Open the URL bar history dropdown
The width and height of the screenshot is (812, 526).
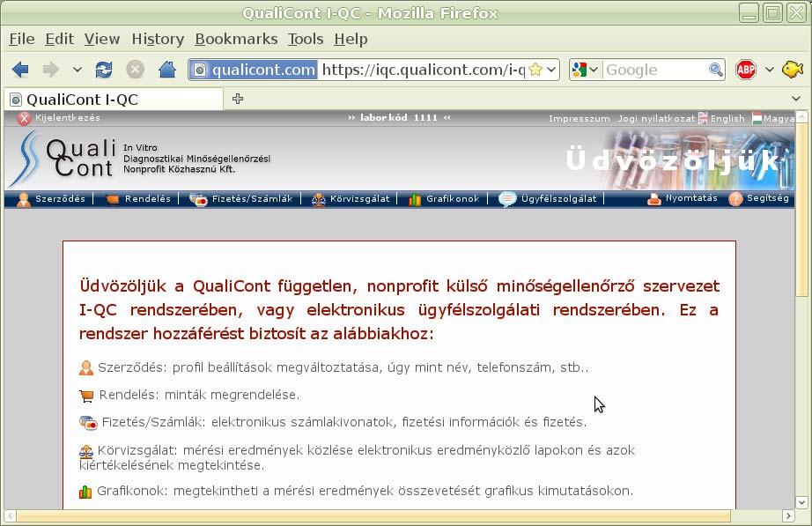click(x=551, y=70)
